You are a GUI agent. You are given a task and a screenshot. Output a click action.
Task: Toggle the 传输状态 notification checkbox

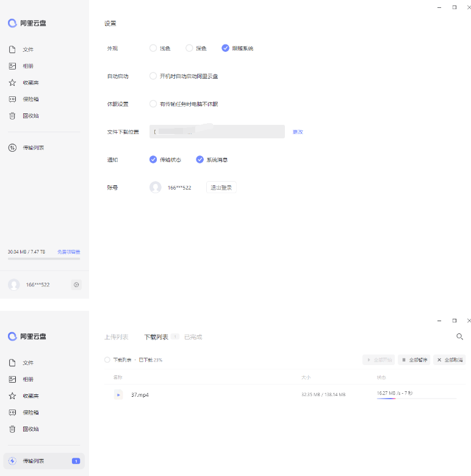(x=153, y=160)
